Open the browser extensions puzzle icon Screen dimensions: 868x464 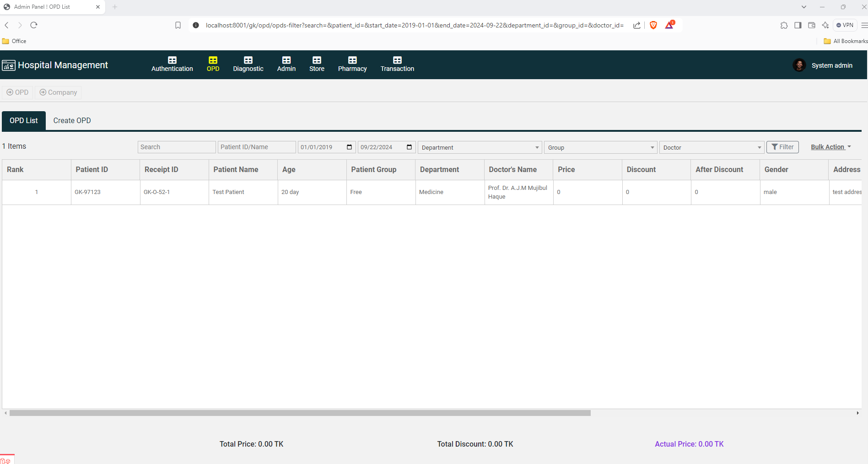pos(784,25)
